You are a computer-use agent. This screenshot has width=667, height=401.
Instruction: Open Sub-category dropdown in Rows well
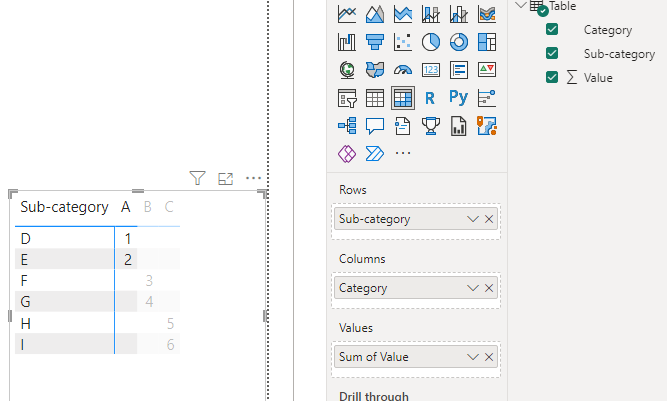click(473, 219)
